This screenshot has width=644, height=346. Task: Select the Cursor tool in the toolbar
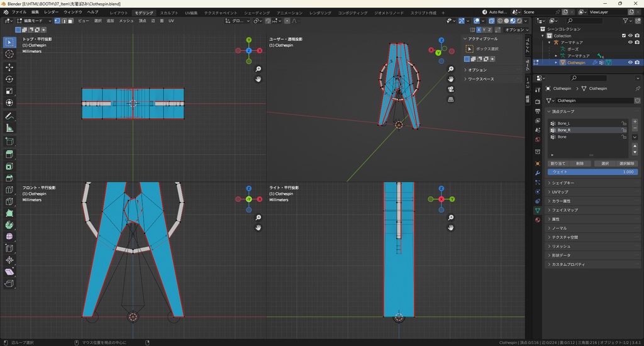coord(9,54)
